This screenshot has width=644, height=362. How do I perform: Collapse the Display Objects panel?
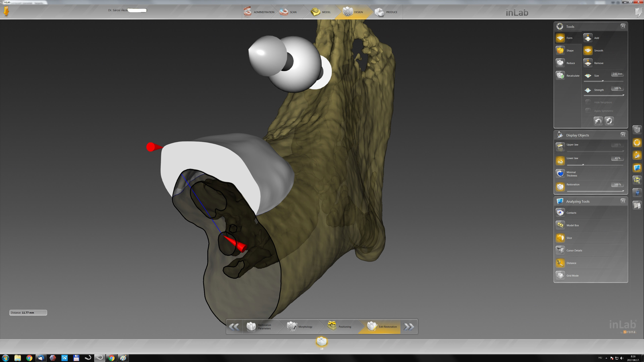[x=623, y=135]
